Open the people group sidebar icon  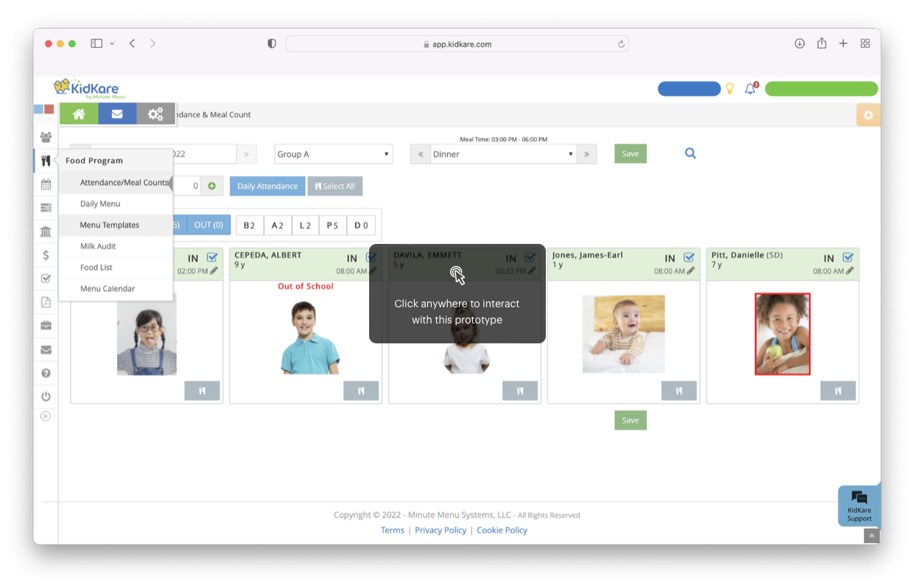coord(46,137)
